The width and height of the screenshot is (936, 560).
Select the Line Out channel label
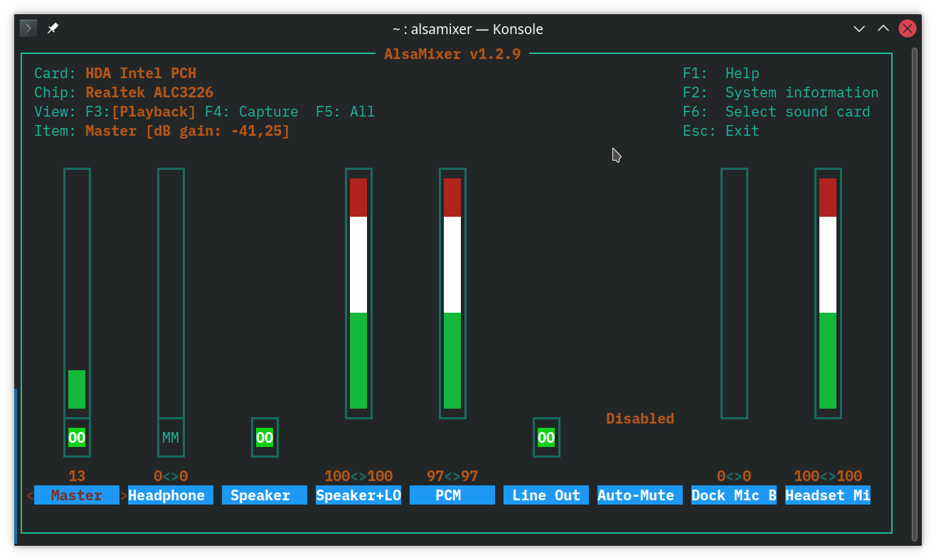tap(546, 495)
